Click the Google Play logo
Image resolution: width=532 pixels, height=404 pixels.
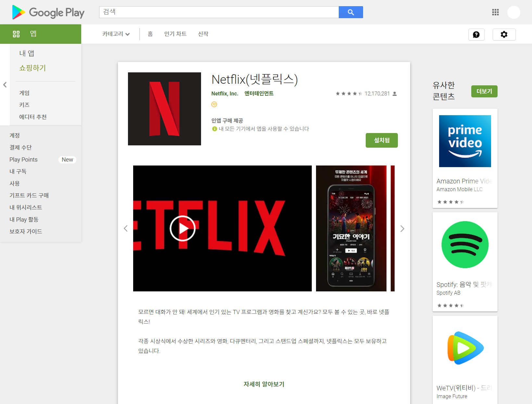point(48,12)
